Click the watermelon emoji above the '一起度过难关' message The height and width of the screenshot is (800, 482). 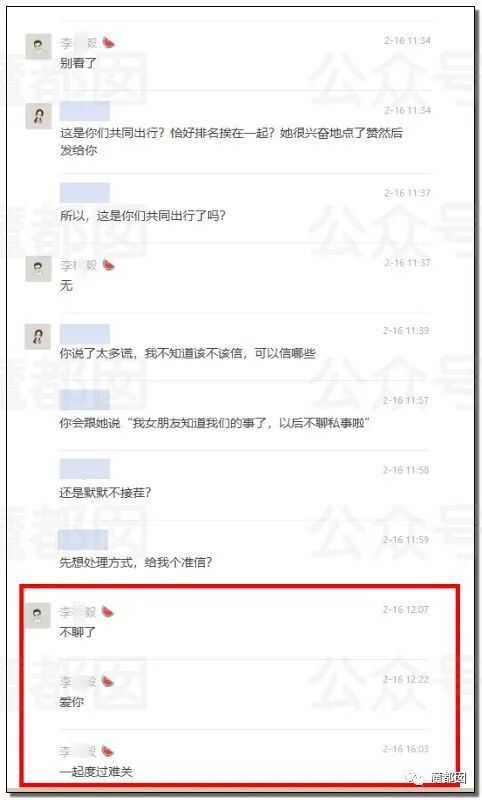click(108, 751)
